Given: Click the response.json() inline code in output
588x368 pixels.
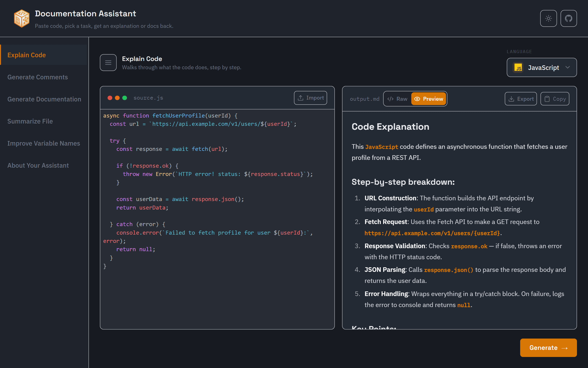Looking at the screenshot, I should point(449,270).
